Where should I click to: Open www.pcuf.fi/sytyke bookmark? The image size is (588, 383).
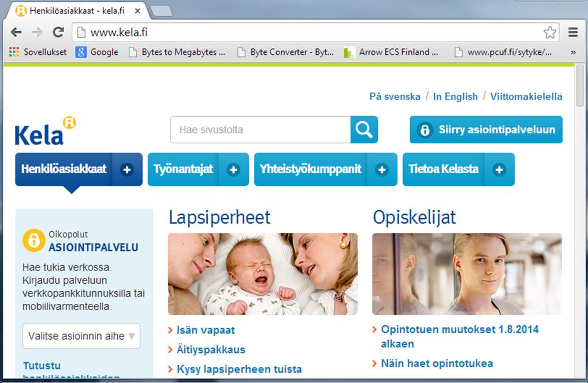pos(503,52)
